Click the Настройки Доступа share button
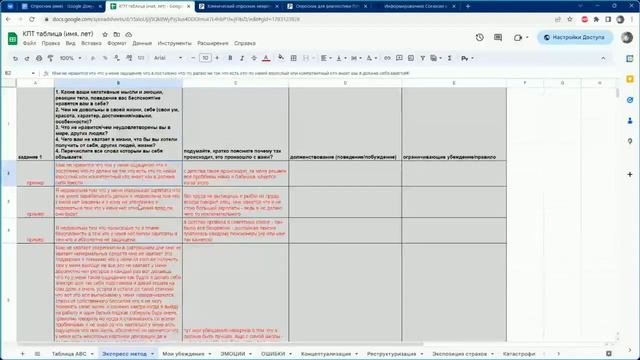Viewport: 640px width, 360px height. (x=575, y=37)
